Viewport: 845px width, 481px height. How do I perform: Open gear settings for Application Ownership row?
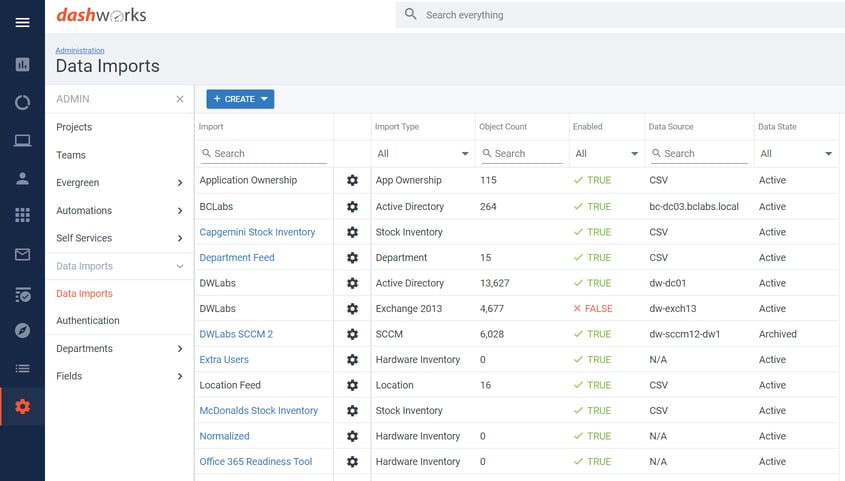pyautogui.click(x=352, y=180)
